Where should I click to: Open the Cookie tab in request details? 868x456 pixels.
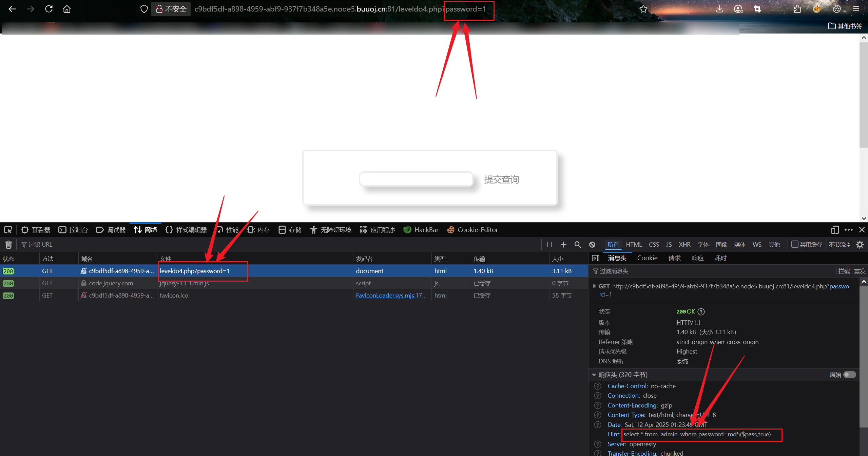(647, 258)
